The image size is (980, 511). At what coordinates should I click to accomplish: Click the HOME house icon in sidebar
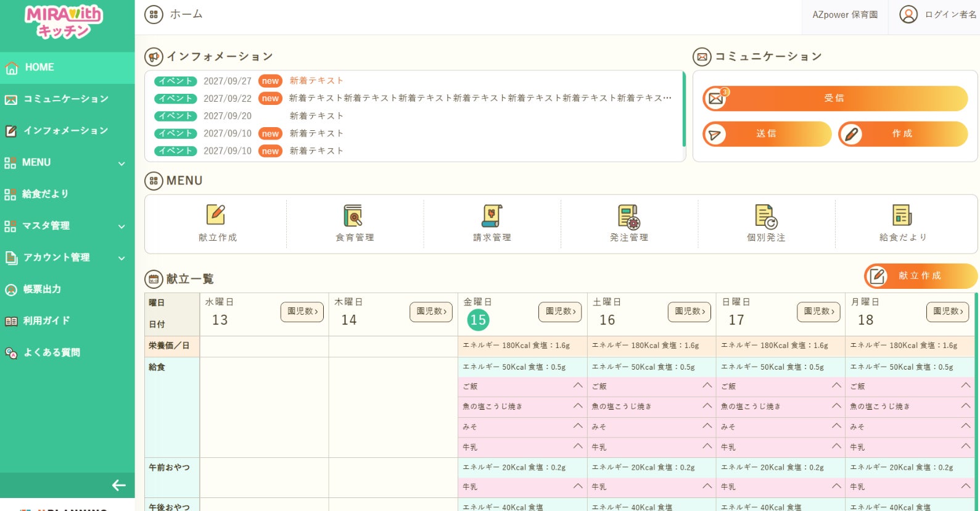[x=11, y=68]
